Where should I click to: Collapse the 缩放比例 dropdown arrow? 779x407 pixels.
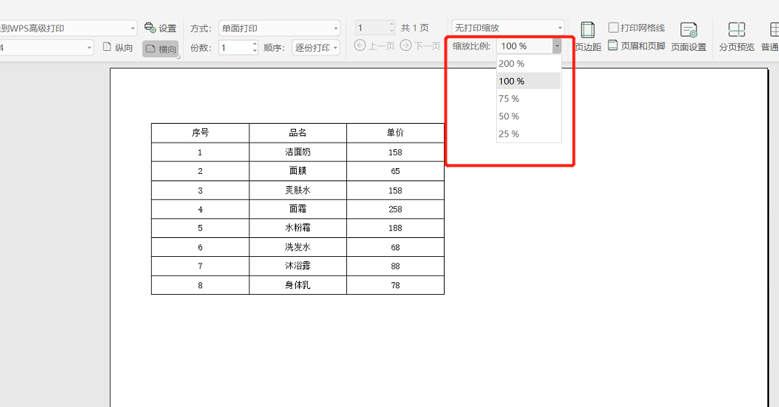click(x=557, y=46)
